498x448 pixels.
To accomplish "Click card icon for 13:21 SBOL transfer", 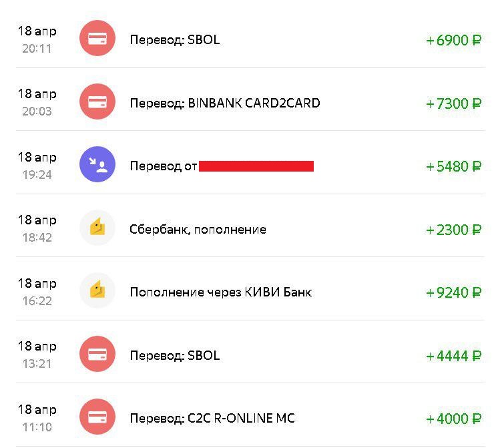I will point(97,355).
